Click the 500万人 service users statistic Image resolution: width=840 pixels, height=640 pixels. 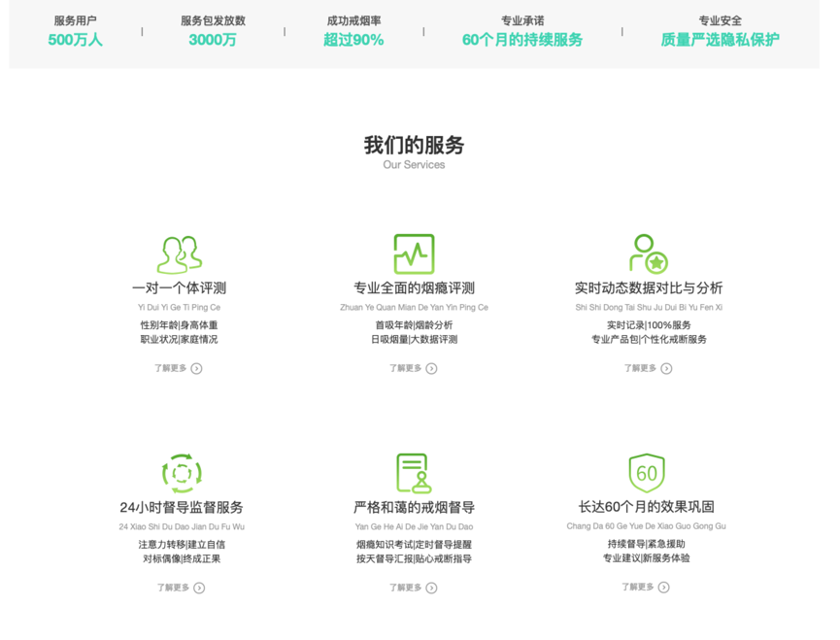coord(75,40)
